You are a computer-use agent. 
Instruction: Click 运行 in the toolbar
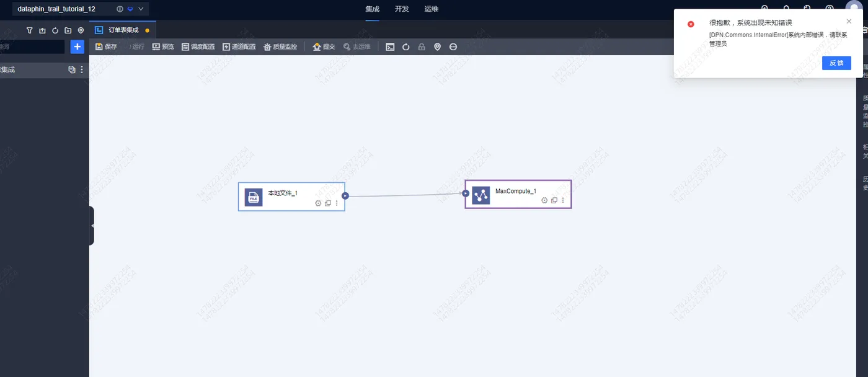(136, 47)
